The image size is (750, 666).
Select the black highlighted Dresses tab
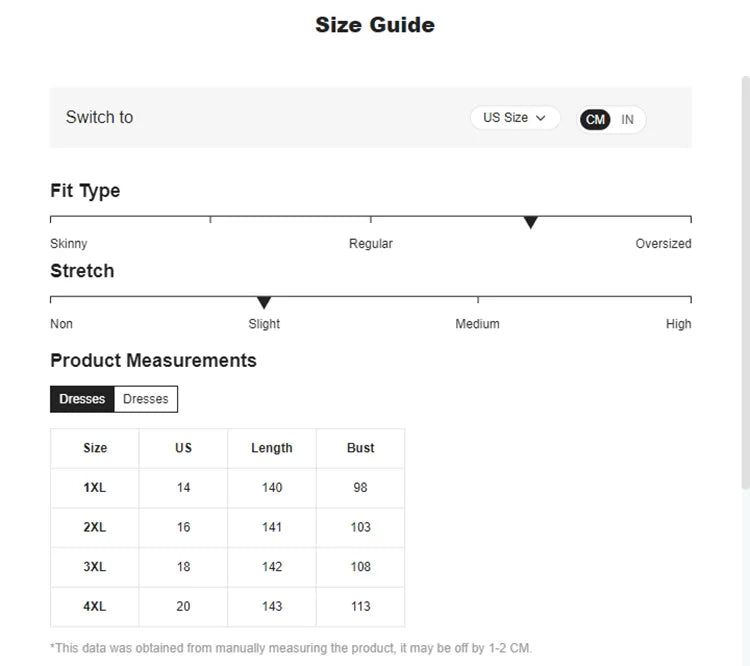82,399
